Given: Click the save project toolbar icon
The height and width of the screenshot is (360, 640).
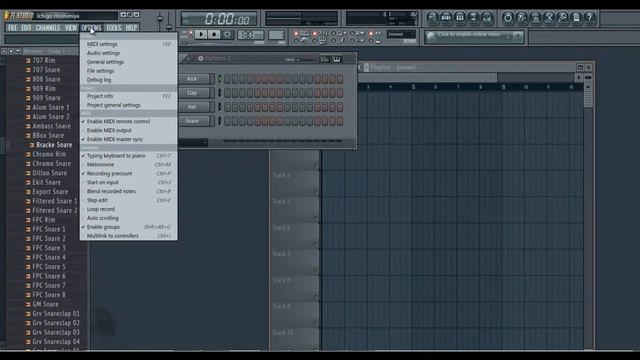Looking at the screenshot, I should (x=522, y=17).
